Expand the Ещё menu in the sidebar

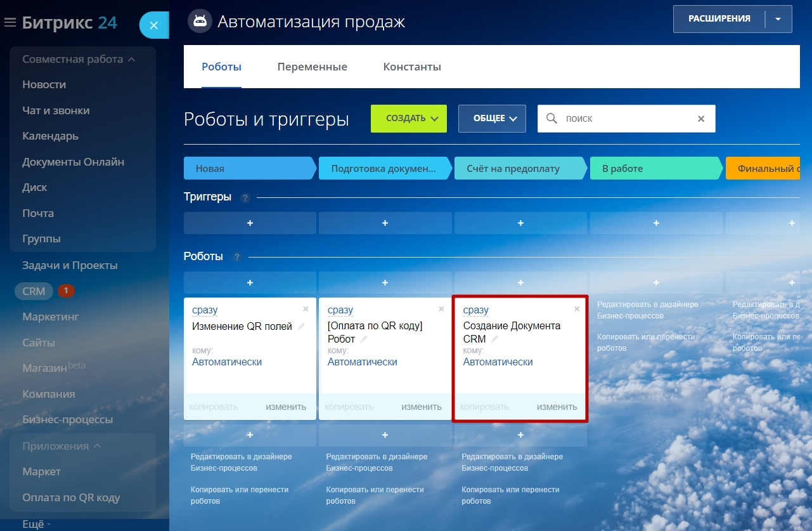[x=36, y=525]
